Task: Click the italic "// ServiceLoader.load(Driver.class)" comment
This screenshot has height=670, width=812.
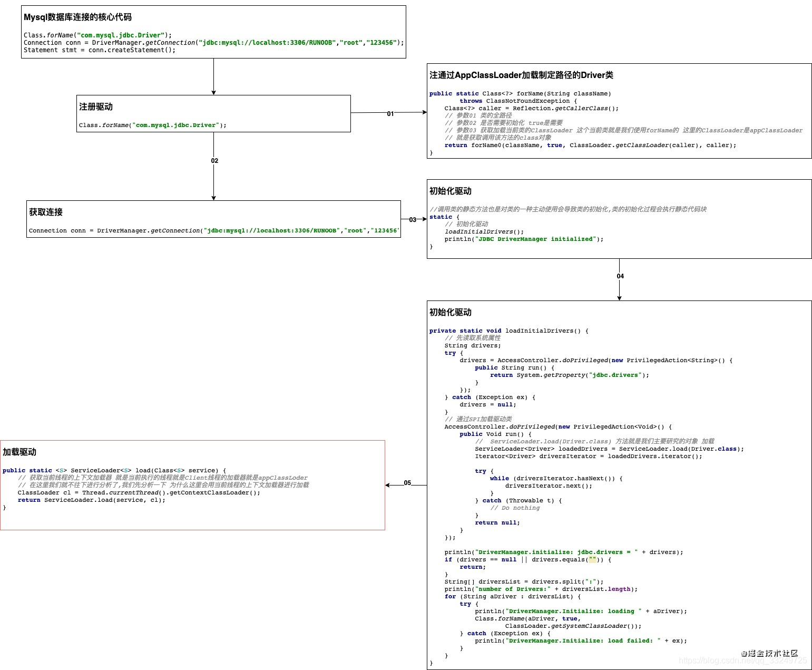Action: click(595, 441)
